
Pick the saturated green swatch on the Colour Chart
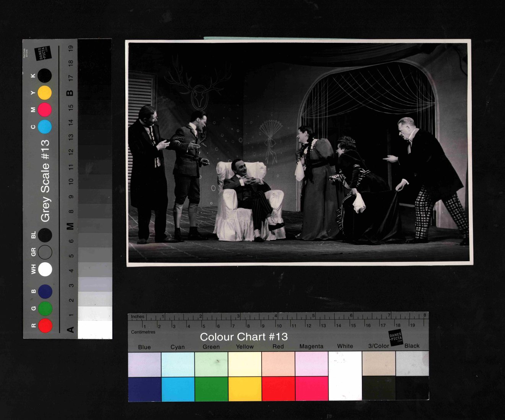point(211,389)
